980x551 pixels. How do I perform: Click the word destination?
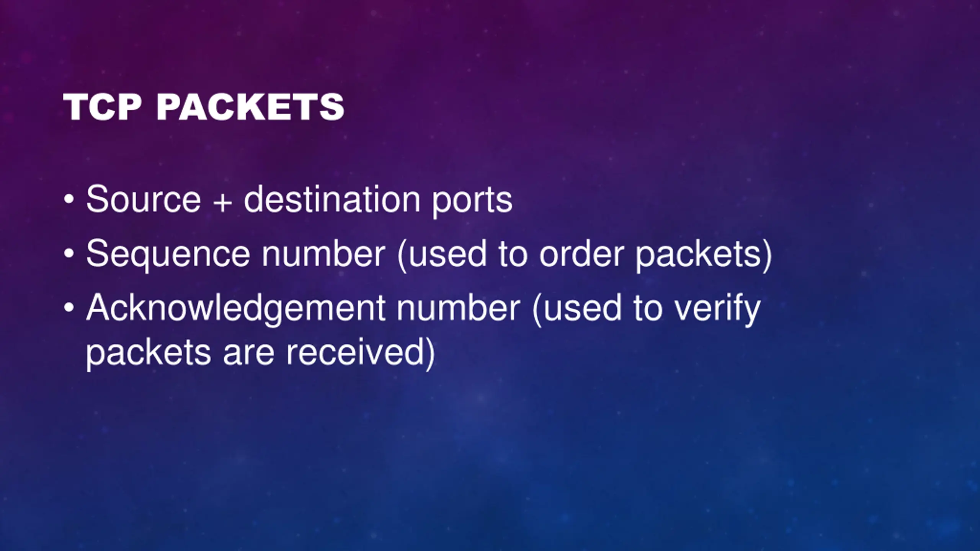(x=332, y=199)
